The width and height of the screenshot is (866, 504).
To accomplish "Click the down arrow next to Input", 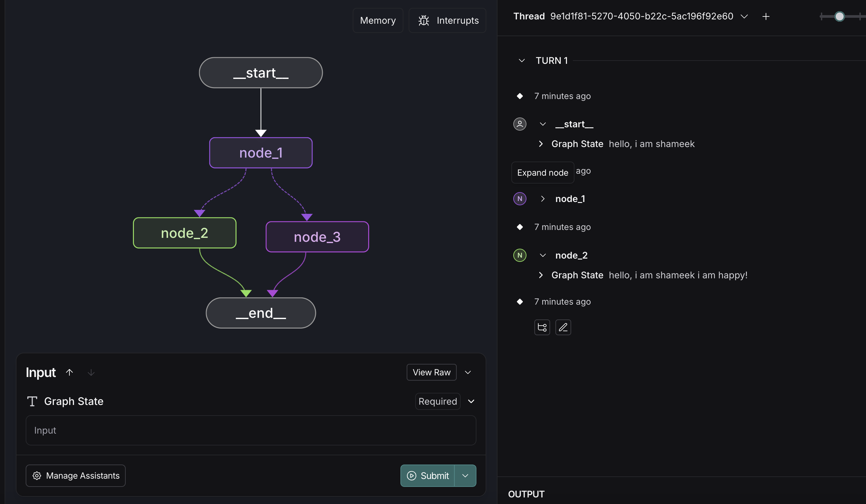I will pyautogui.click(x=91, y=372).
